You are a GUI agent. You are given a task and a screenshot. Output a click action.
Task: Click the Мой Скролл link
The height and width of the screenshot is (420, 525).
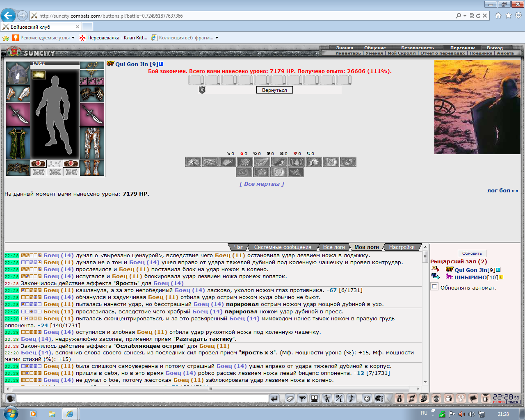(x=402, y=53)
